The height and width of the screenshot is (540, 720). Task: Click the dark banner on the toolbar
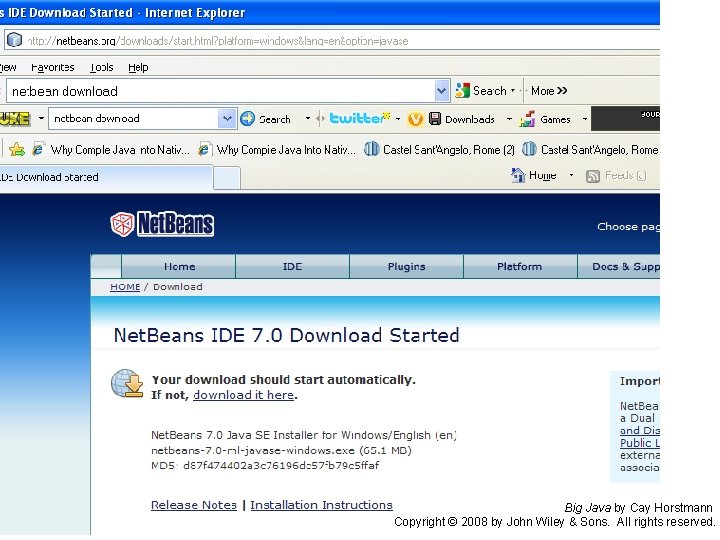click(625, 119)
